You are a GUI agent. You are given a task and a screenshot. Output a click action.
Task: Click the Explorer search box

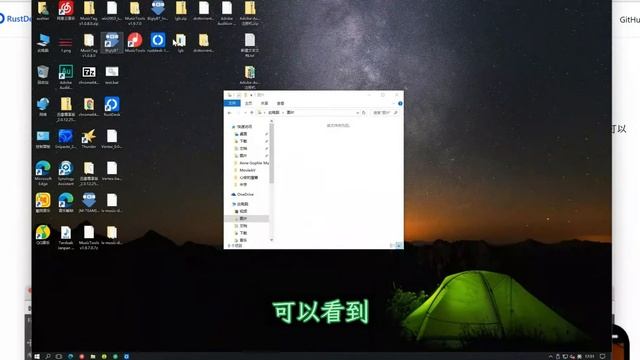pos(385,113)
